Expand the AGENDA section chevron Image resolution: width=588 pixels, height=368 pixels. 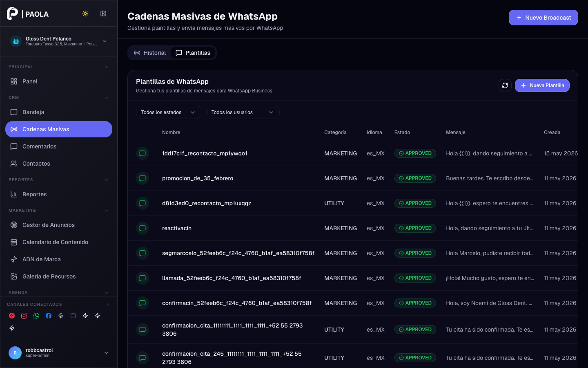click(107, 293)
